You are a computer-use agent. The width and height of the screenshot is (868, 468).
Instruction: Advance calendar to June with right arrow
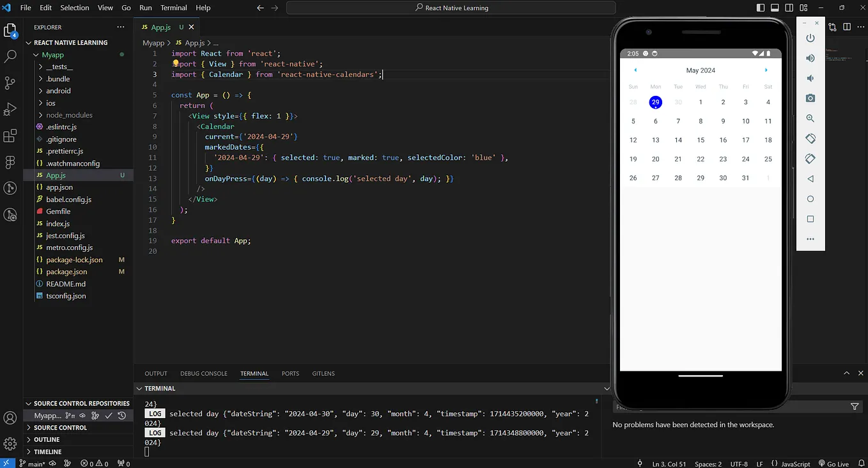[x=766, y=70]
